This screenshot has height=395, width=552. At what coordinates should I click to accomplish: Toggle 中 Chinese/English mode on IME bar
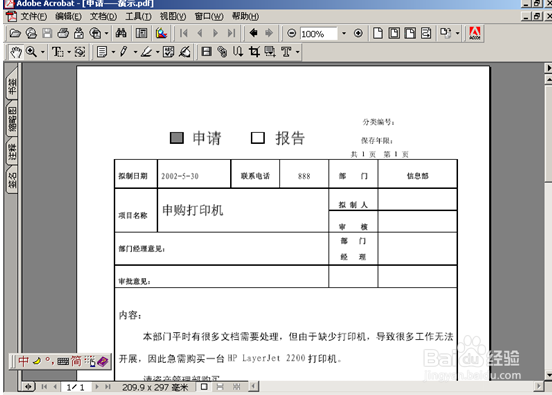24,361
